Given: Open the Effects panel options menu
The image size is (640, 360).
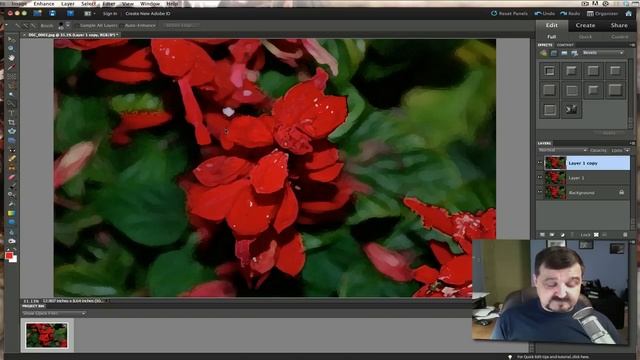Looking at the screenshot, I should pos(632,45).
